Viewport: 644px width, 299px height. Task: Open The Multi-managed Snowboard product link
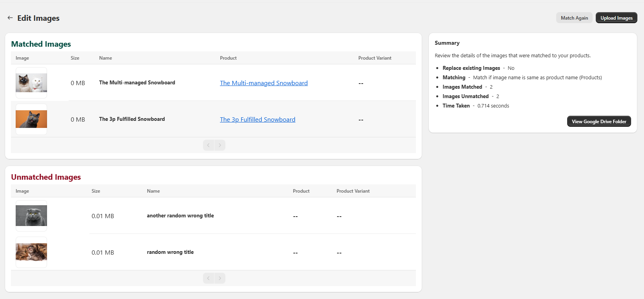point(263,83)
